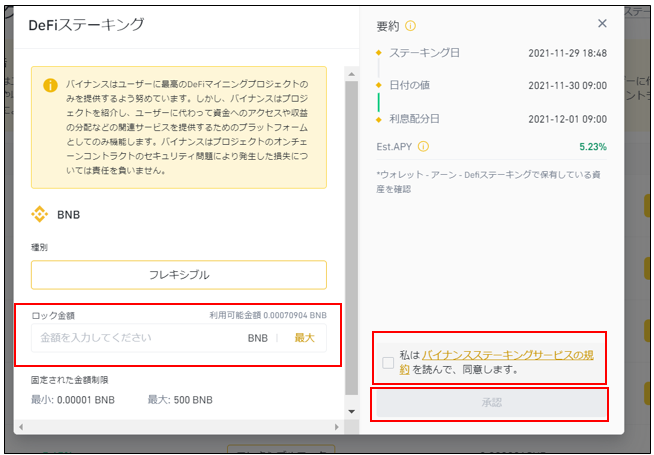
Task: Click the Est.APY value 5.23%
Action: pyautogui.click(x=593, y=147)
